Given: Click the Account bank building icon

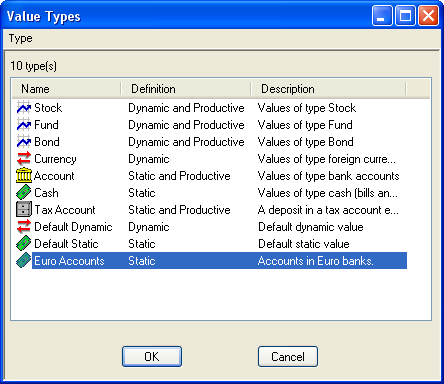Looking at the screenshot, I should [x=24, y=176].
